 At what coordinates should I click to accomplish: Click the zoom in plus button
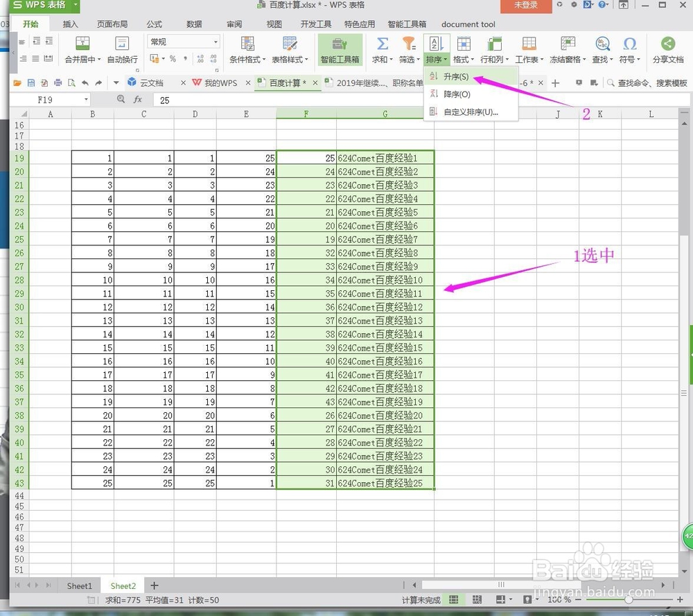click(680, 599)
